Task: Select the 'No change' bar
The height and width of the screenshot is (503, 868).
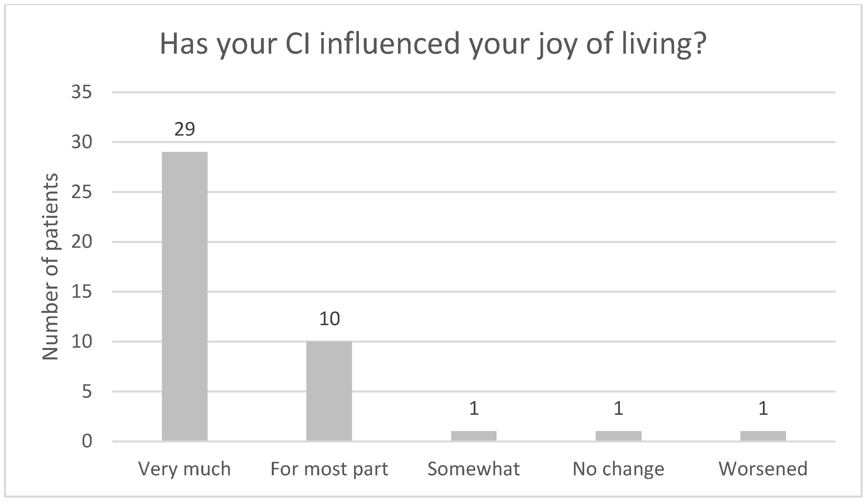Action: pos(618,436)
